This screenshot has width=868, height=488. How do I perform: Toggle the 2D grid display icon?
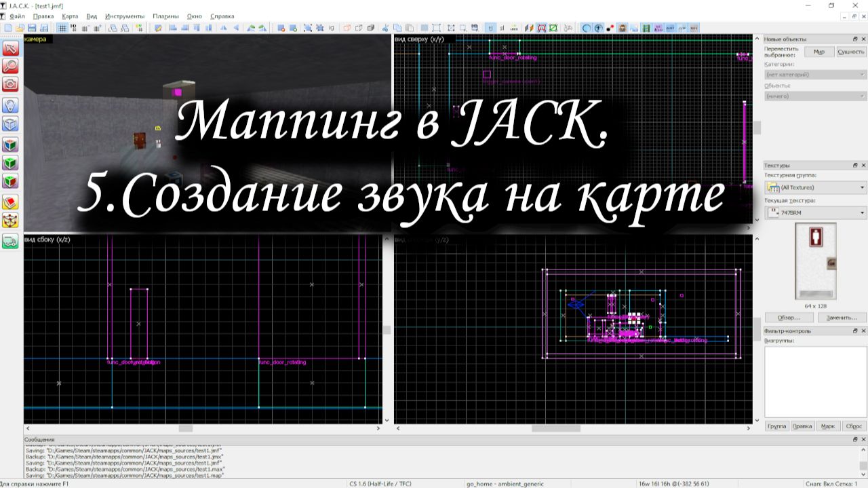click(62, 28)
